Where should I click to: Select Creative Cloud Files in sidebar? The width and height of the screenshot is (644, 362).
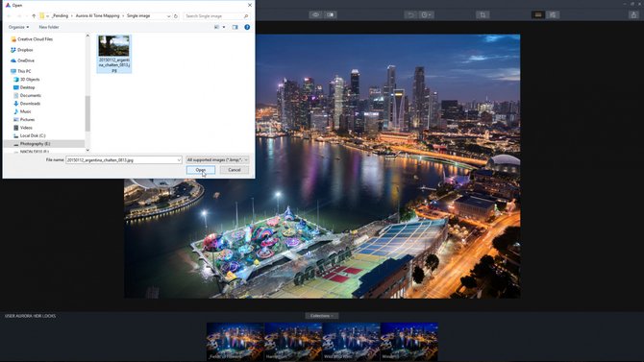pos(32,39)
